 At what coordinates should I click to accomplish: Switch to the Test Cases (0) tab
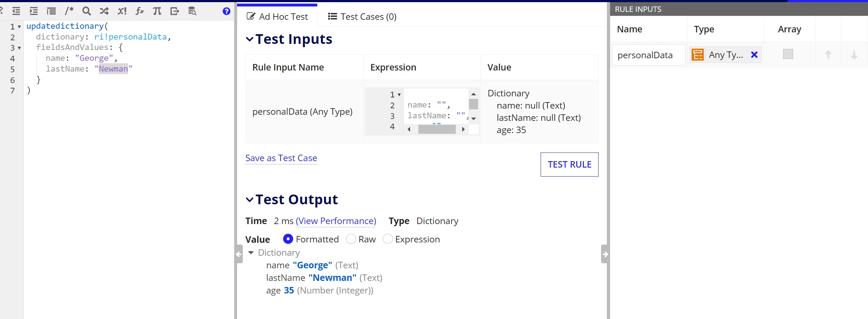(x=362, y=17)
